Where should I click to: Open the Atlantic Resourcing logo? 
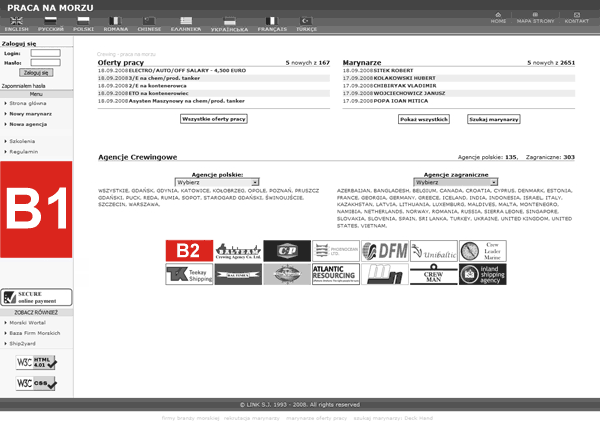coord(336,274)
